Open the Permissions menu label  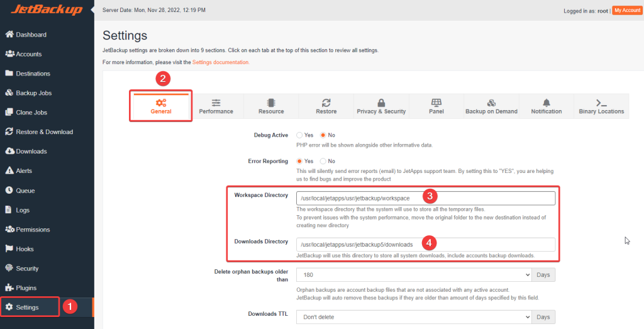point(33,229)
